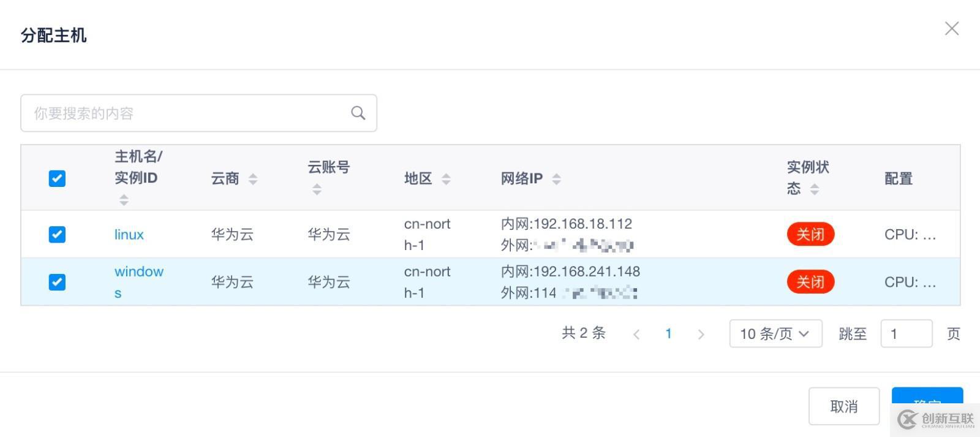Uncheck the linux host row
This screenshot has height=437, width=980.
57,234
